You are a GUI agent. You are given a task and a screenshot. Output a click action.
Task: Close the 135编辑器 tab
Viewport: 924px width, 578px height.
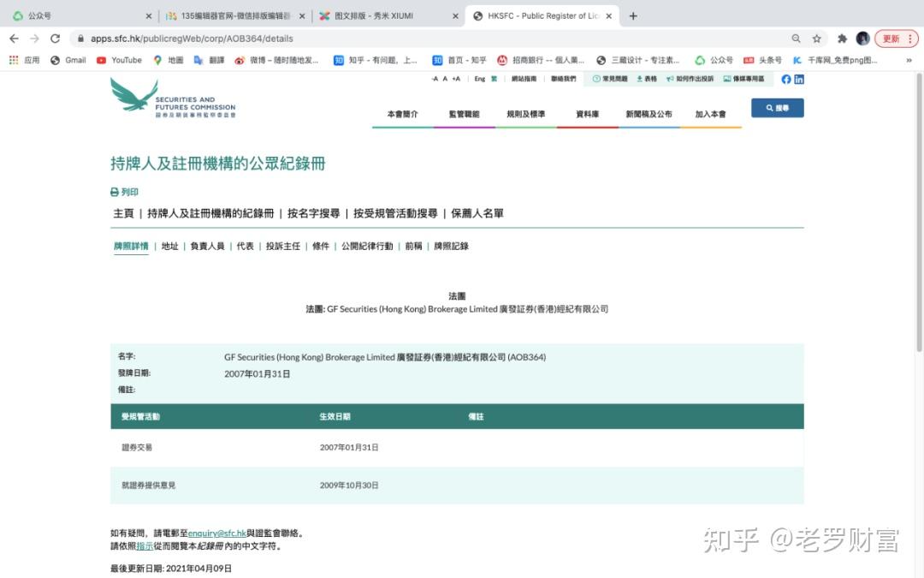coord(302,16)
